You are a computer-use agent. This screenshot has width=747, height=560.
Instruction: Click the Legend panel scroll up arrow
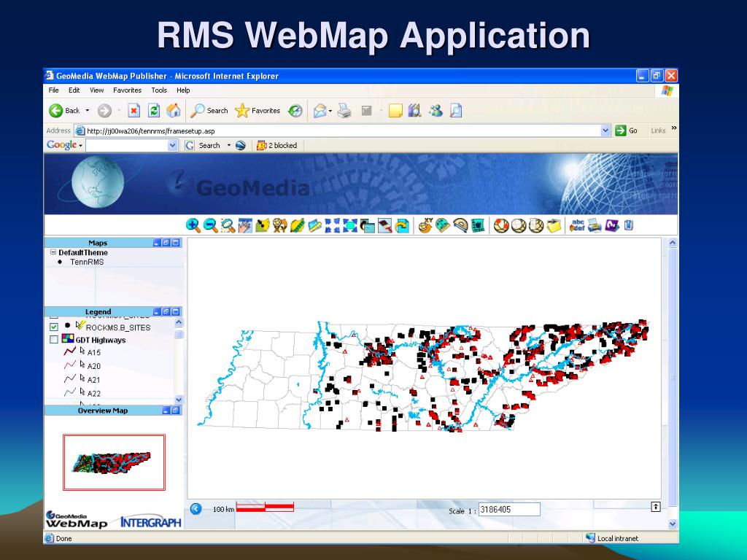pyautogui.click(x=179, y=322)
